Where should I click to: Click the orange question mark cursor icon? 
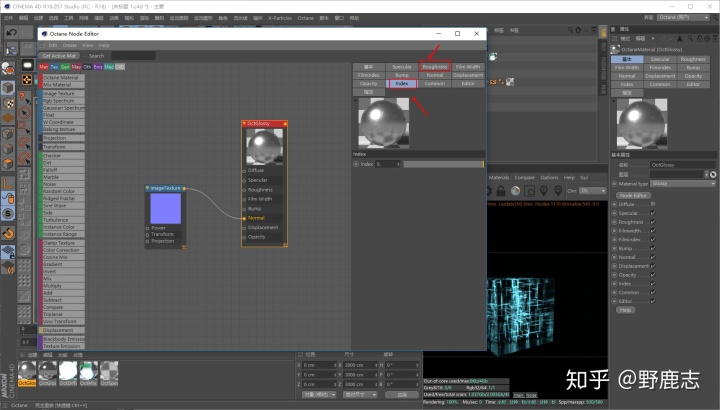click(24, 97)
